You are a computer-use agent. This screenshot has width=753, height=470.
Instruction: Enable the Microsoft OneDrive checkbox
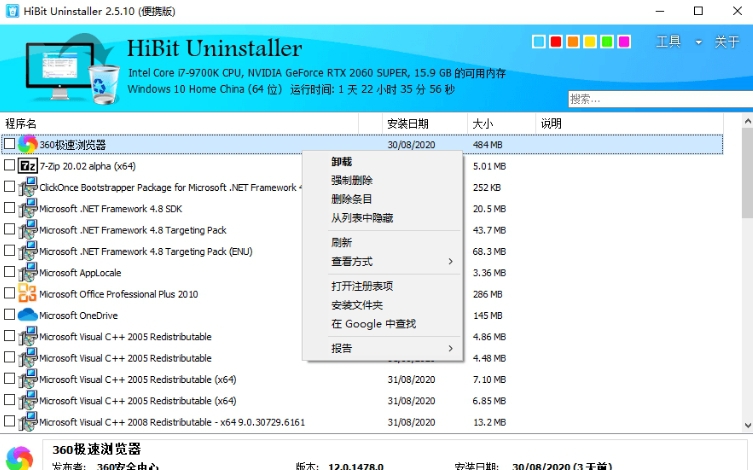10,314
